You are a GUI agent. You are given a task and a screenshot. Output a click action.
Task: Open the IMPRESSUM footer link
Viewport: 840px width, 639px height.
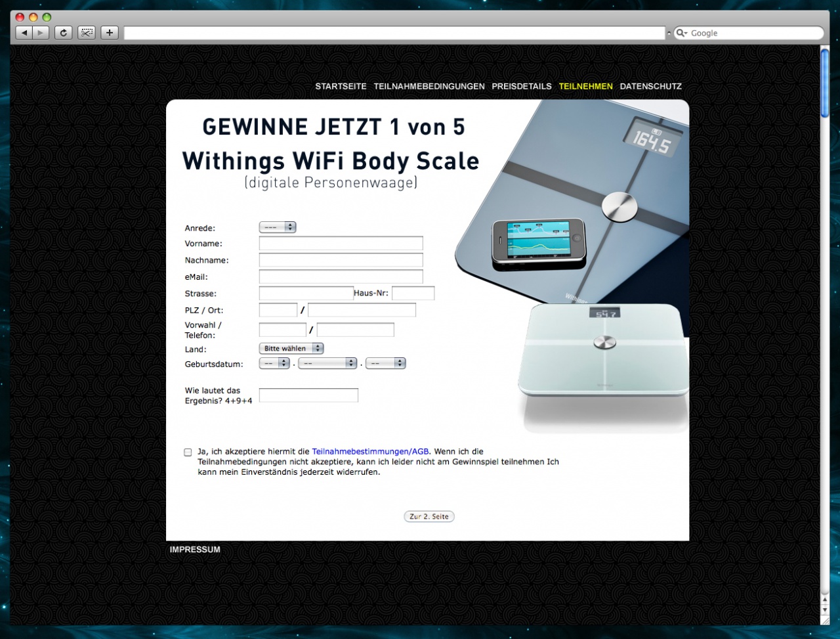tap(195, 550)
